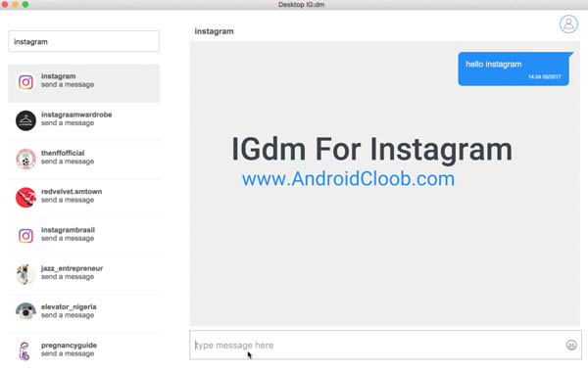Click the hello instagram message bubble
Viewport: 588px width, 372px height.
(514, 69)
